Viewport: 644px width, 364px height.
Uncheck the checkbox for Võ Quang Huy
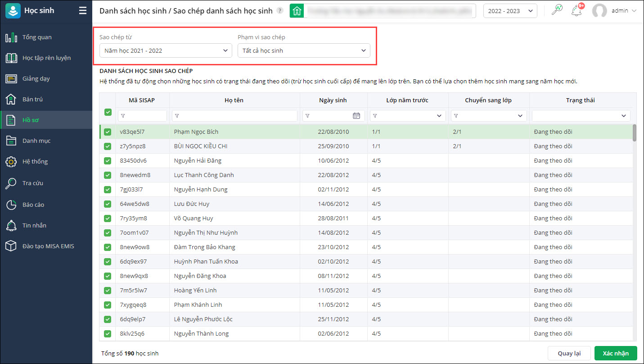[108, 218]
